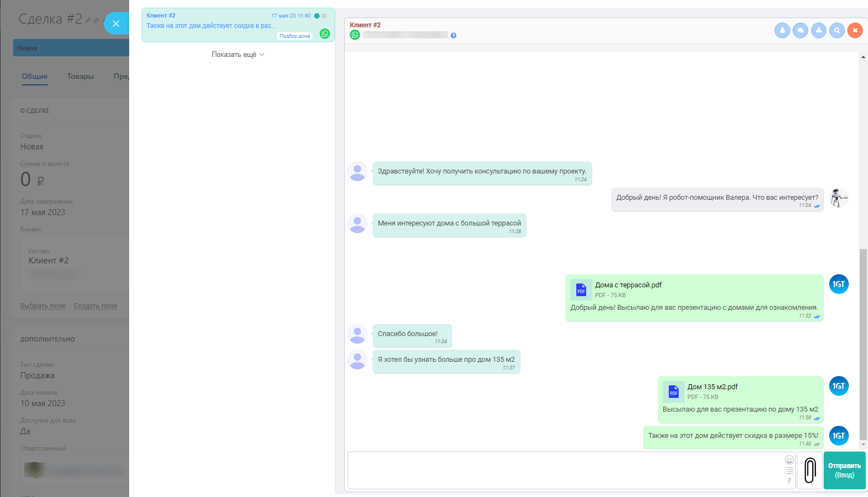Open the Дома с террасой.pdf attachment

[x=628, y=285]
